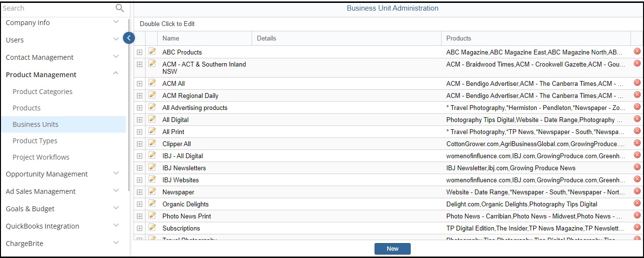
Task: Click pencil icon for All Print row
Action: (152, 131)
